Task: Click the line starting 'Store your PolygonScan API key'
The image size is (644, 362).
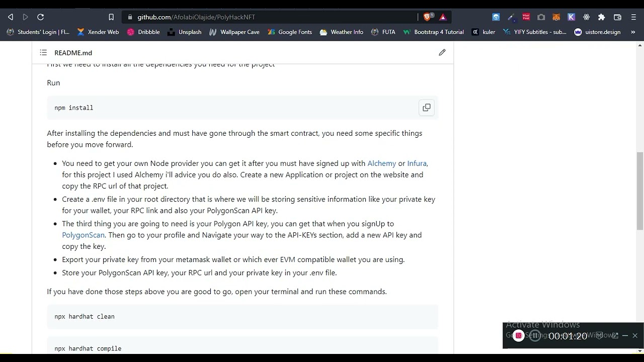Action: [x=199, y=273]
